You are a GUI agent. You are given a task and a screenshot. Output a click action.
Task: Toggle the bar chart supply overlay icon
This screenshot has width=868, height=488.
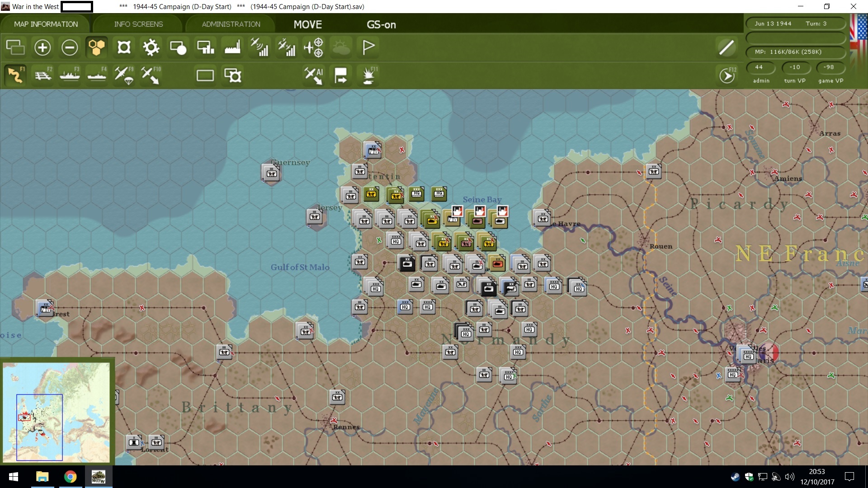206,47
